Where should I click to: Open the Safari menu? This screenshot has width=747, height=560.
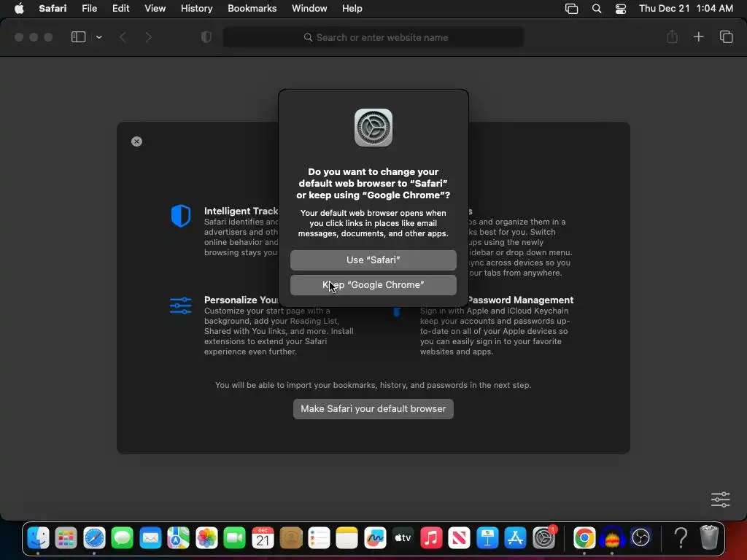tap(53, 9)
